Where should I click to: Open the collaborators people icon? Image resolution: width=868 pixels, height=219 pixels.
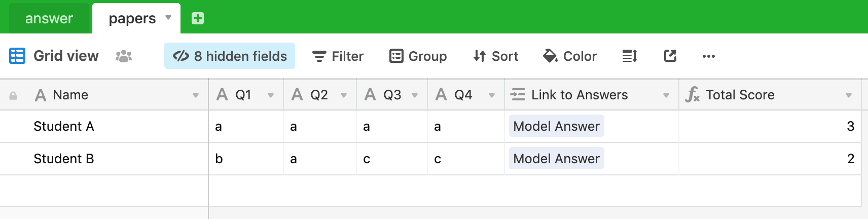(124, 56)
